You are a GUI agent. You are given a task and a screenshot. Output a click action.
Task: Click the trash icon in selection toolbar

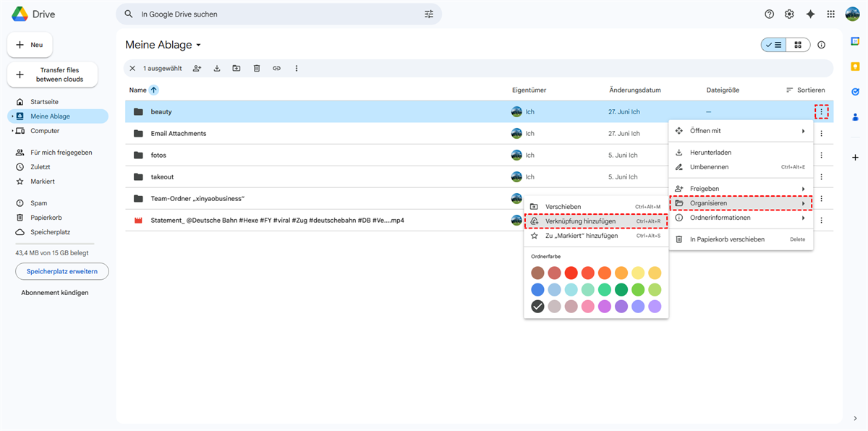[x=257, y=69]
